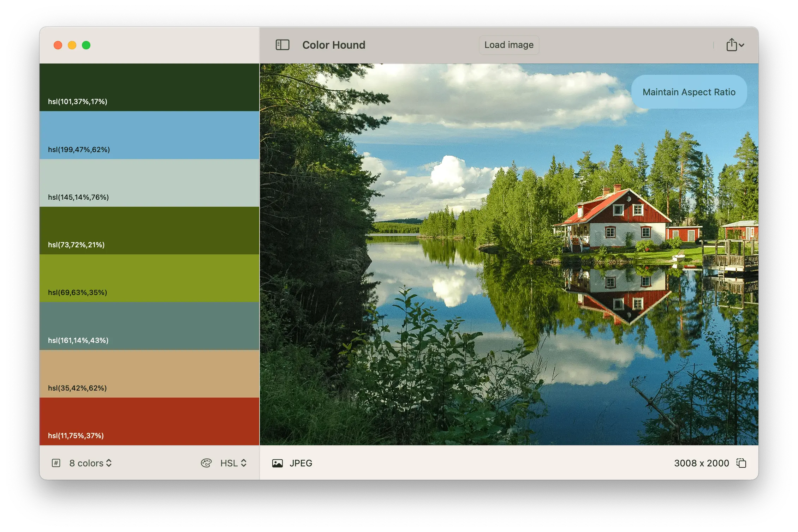
Task: Click the green fullscreen window button
Action: (86, 45)
